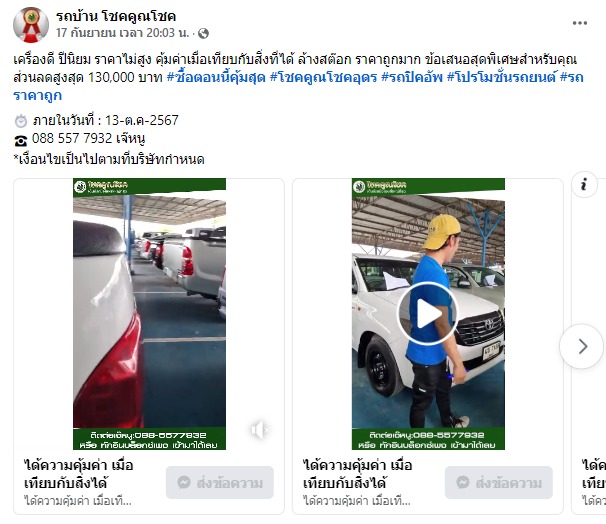Click the globe public audience icon
Image resolution: width=606 pixels, height=524 pixels.
pyautogui.click(x=203, y=34)
